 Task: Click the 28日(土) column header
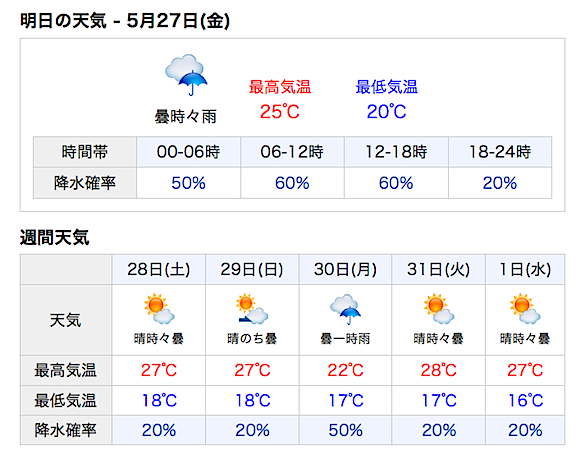tap(159, 269)
